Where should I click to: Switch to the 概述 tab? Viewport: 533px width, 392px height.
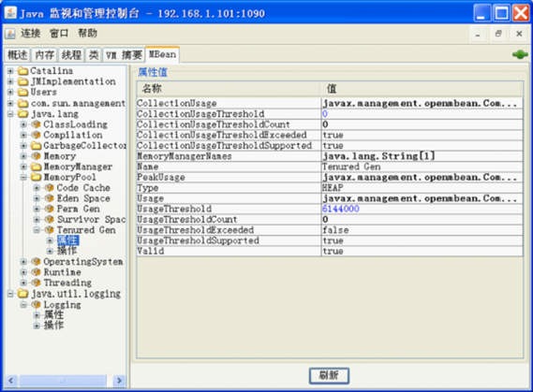pos(18,55)
